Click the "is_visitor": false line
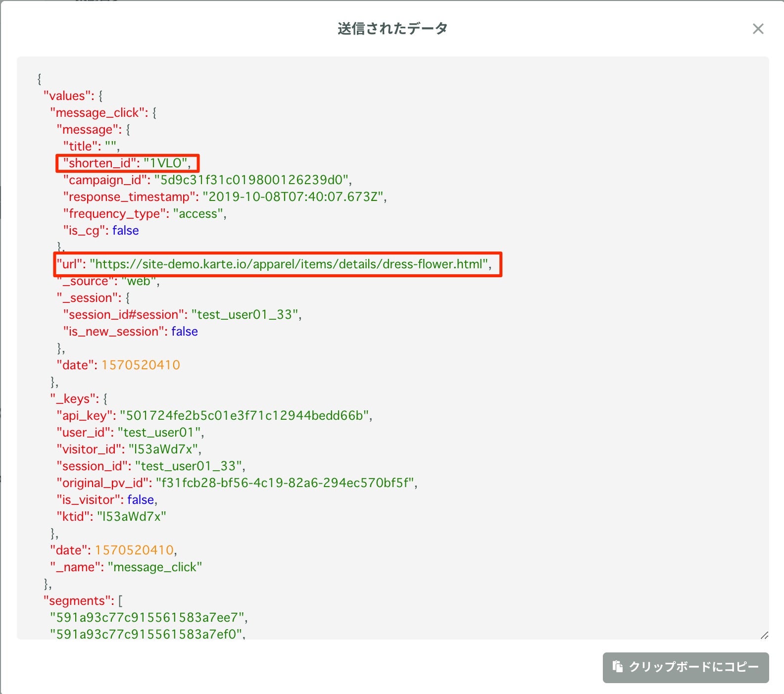This screenshot has height=694, width=784. point(107,499)
